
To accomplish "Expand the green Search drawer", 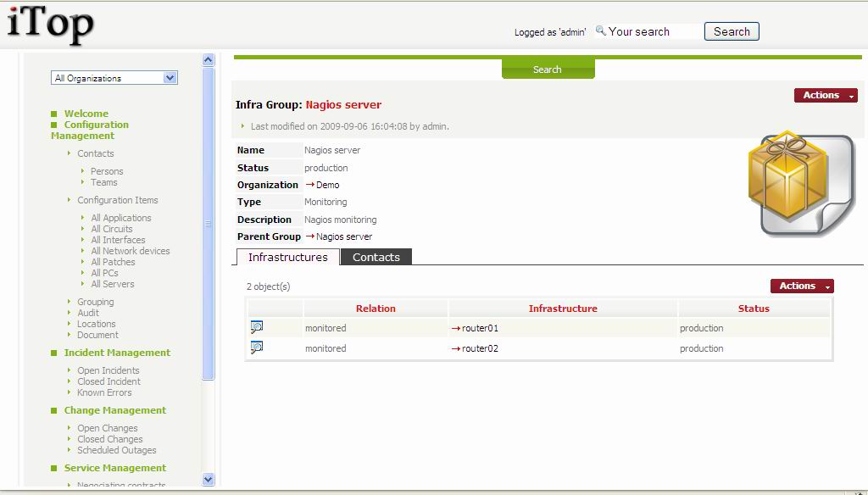I will (548, 70).
